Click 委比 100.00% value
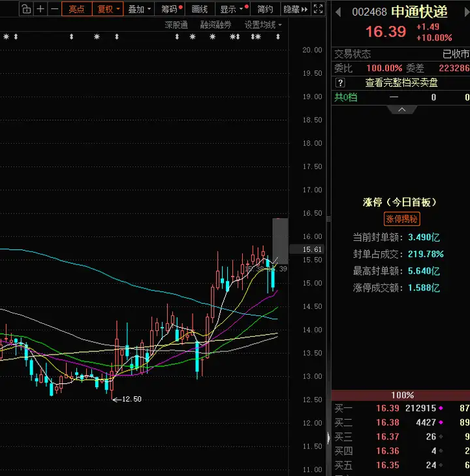Image resolution: width=470 pixels, height=476 pixels. [x=384, y=68]
